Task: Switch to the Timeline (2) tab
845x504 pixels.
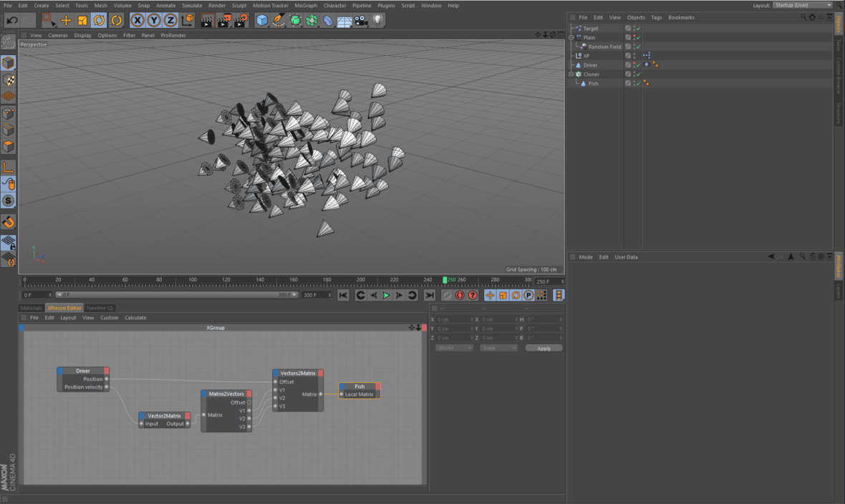Action: tap(100, 308)
